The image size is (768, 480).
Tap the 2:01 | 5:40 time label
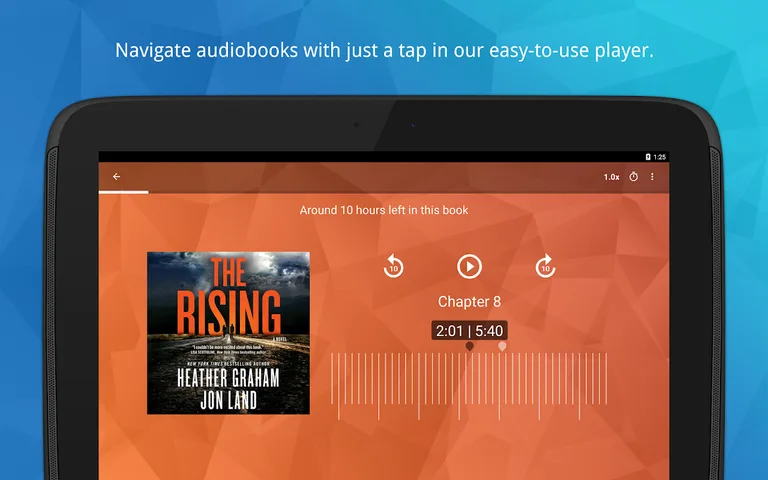pyautogui.click(x=469, y=331)
